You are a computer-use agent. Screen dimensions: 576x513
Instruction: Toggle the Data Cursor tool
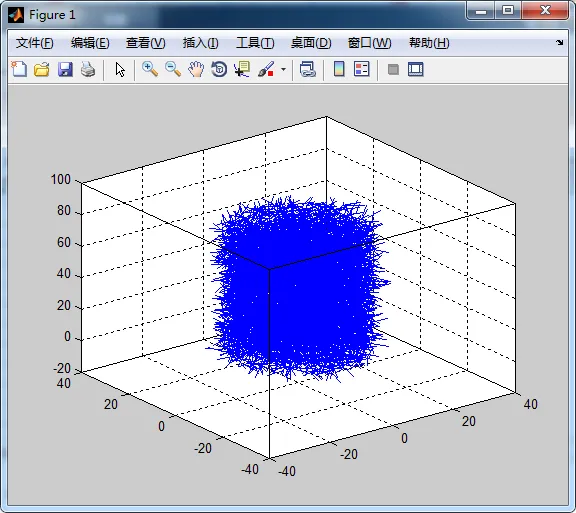242,69
